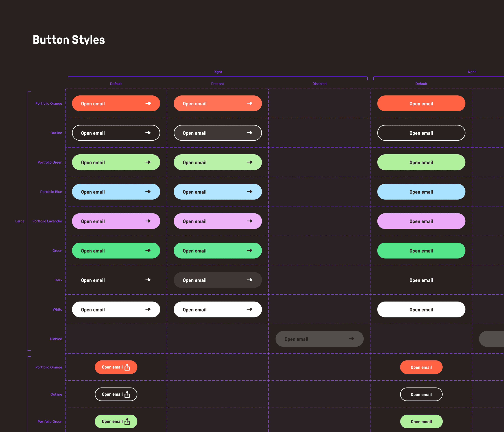504x432 pixels.
Task: Select the Portfolio Lavender row label
Action: coord(47,221)
